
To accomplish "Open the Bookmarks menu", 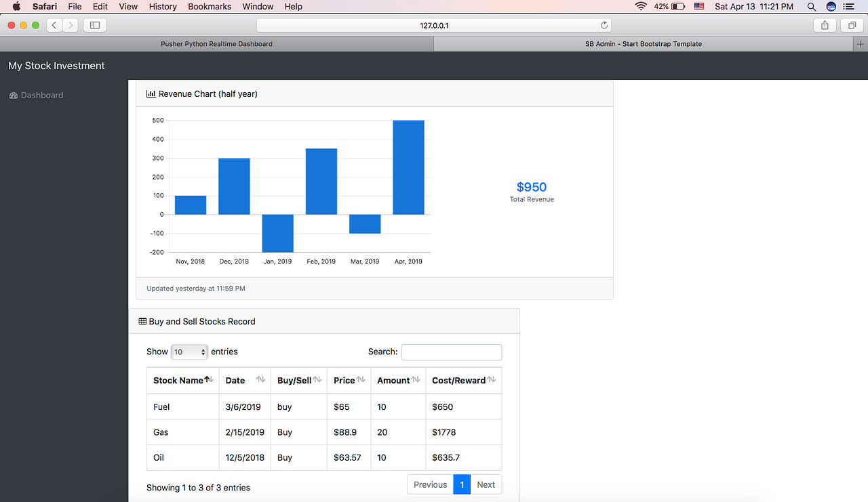I will point(209,7).
